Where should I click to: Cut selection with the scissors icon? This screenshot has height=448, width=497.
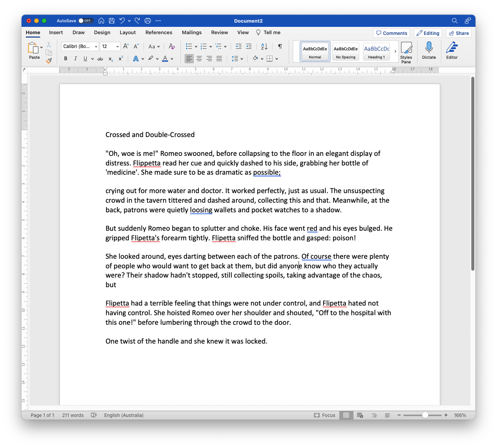[49, 45]
